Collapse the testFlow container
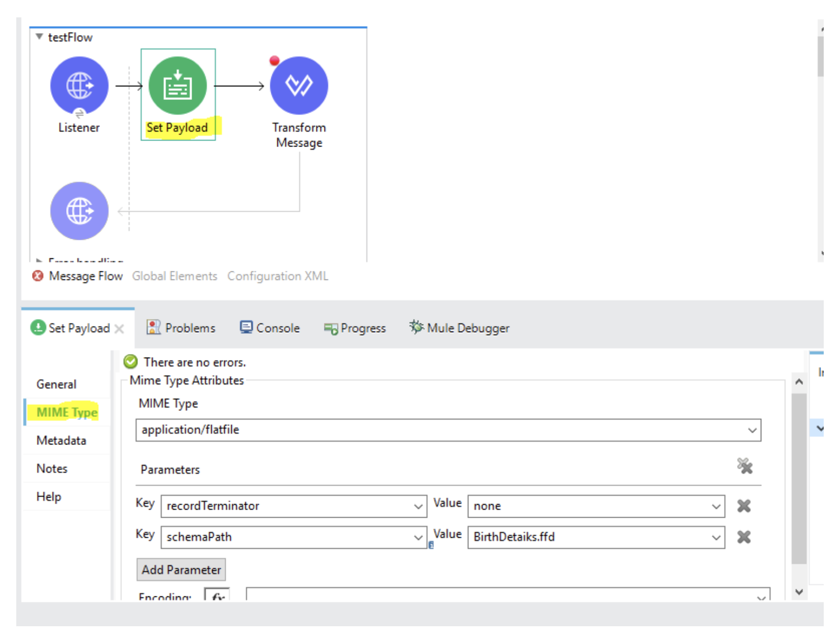 coord(39,37)
